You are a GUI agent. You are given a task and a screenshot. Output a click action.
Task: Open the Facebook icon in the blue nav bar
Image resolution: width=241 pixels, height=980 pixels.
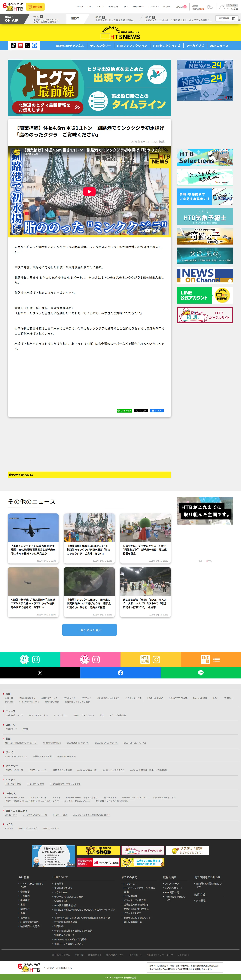(x=34, y=45)
